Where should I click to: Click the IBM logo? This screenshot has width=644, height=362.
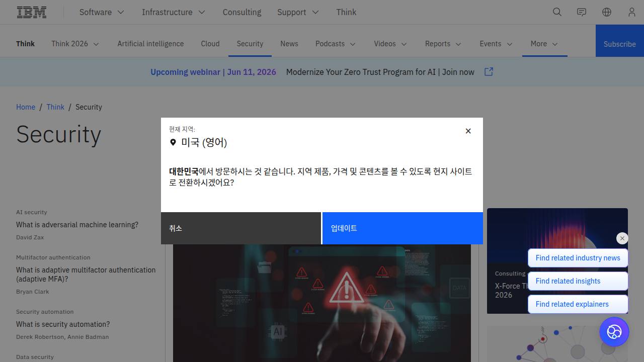(x=32, y=12)
